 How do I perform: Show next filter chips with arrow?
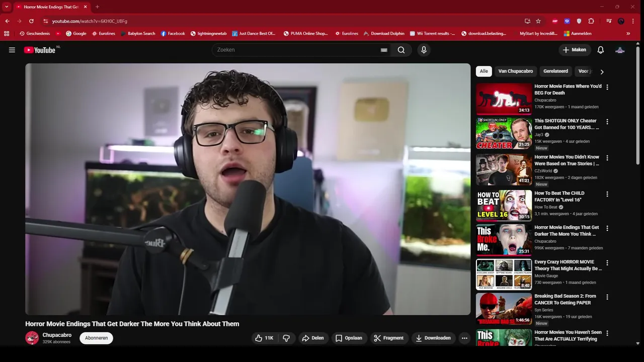pyautogui.click(x=602, y=72)
